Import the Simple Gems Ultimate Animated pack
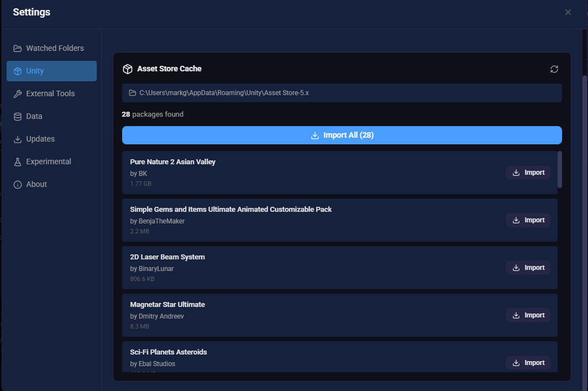The width and height of the screenshot is (588, 391). point(528,220)
